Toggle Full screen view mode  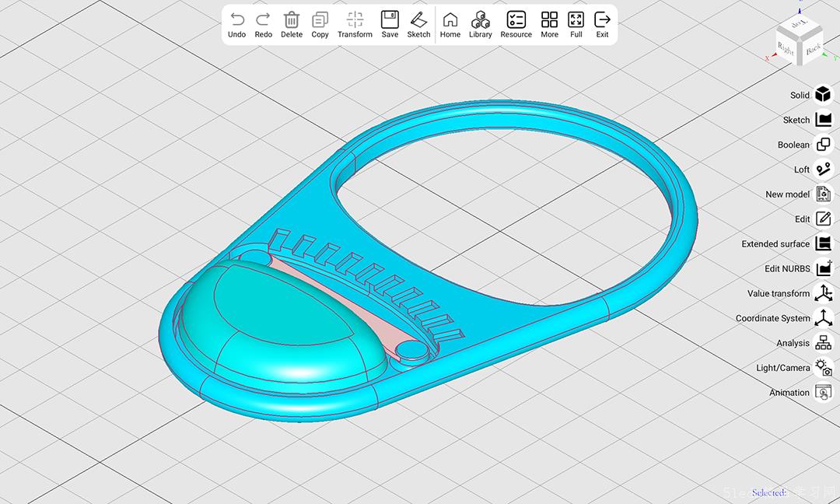pyautogui.click(x=576, y=23)
